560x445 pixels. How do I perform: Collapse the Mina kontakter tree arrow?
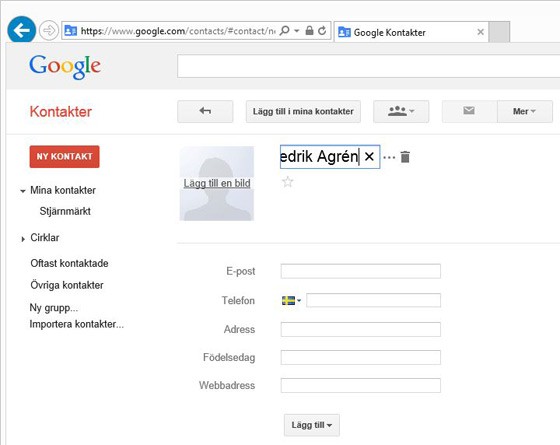[23, 191]
